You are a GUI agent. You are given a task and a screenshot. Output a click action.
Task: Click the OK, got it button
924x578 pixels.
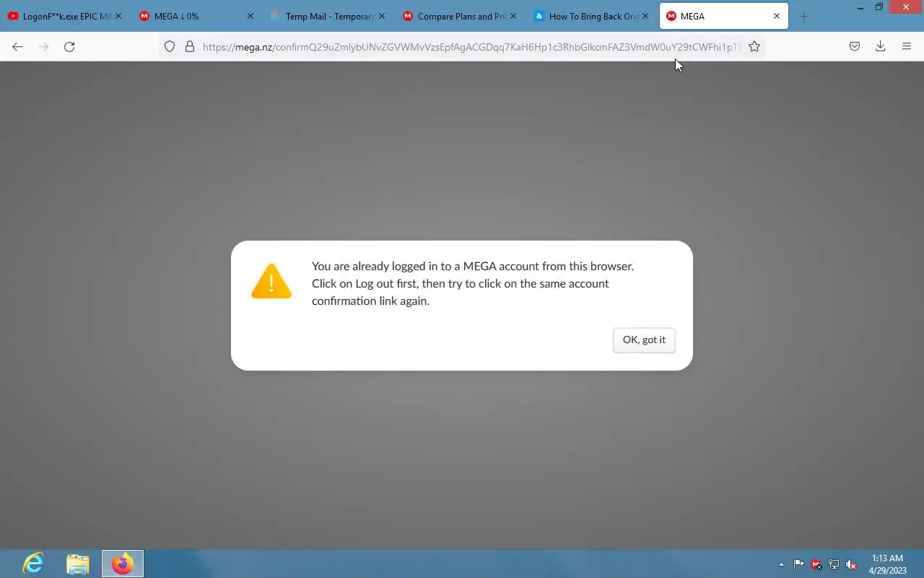(644, 340)
